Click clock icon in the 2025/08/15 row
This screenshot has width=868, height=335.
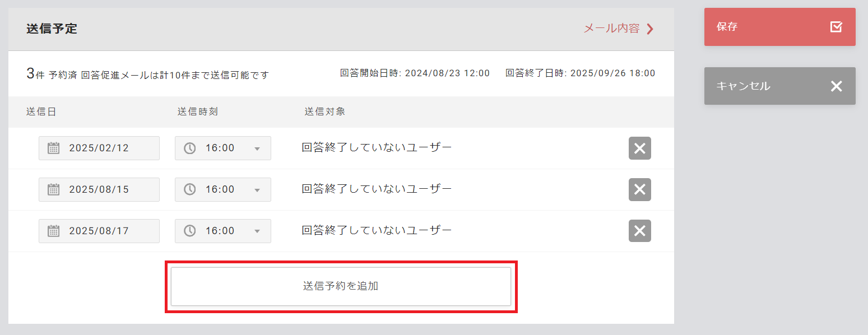(190, 190)
